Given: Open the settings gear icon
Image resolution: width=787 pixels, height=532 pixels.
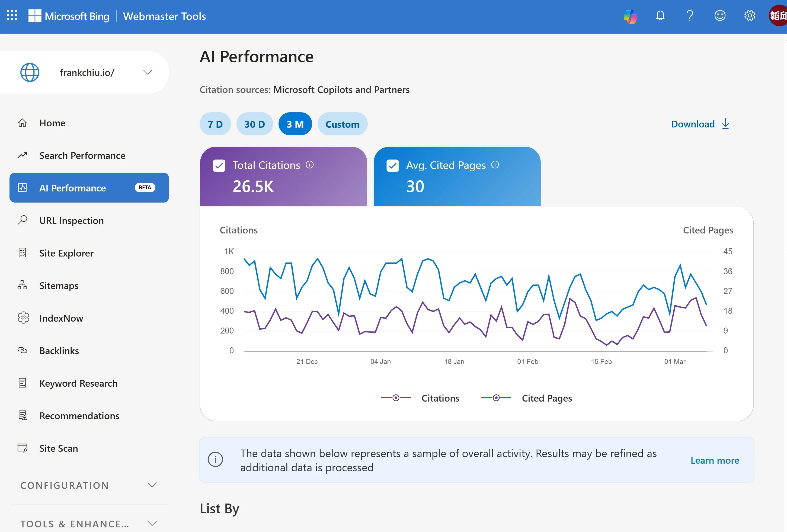Looking at the screenshot, I should (749, 15).
